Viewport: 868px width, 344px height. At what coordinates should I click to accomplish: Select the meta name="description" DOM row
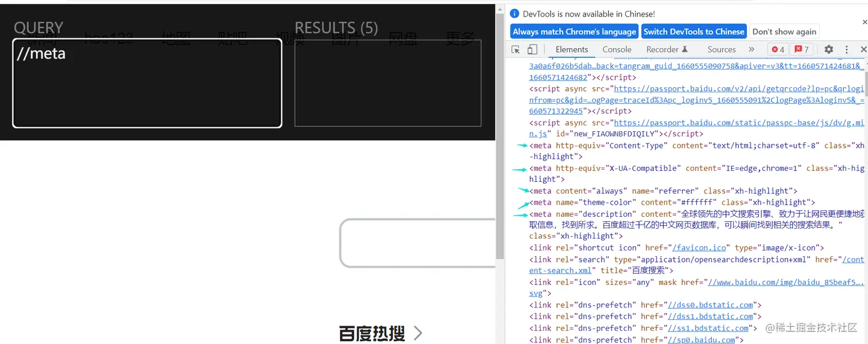point(696,225)
